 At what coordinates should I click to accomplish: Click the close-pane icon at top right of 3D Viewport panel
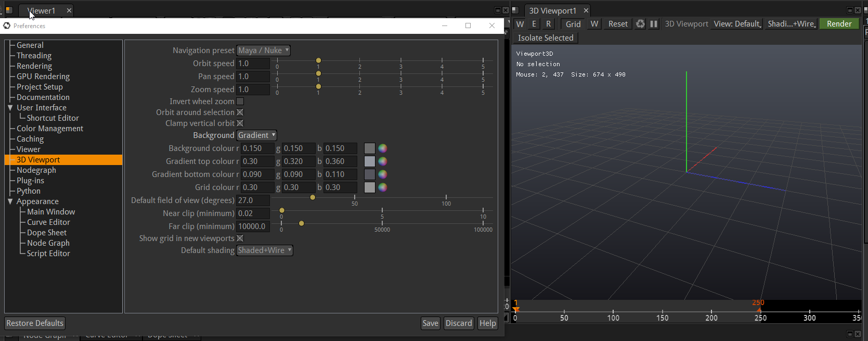click(x=858, y=10)
